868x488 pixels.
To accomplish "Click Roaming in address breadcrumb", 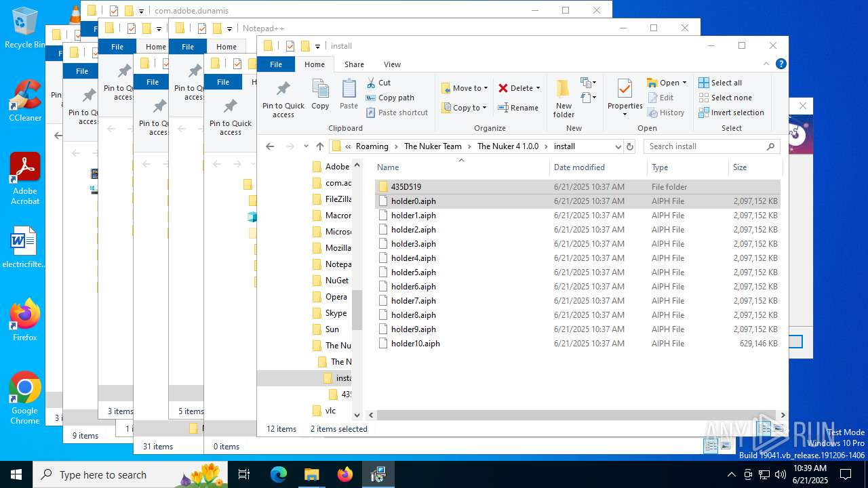I will 372,146.
